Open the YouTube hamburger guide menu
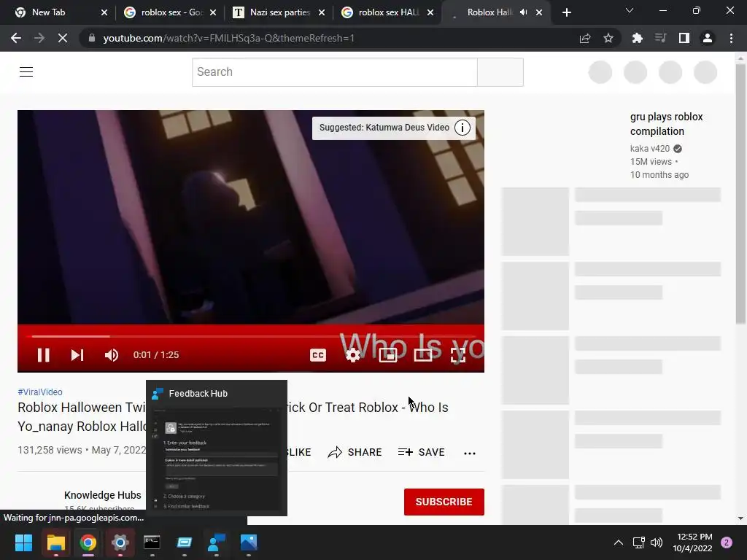The image size is (747, 560). (x=26, y=72)
